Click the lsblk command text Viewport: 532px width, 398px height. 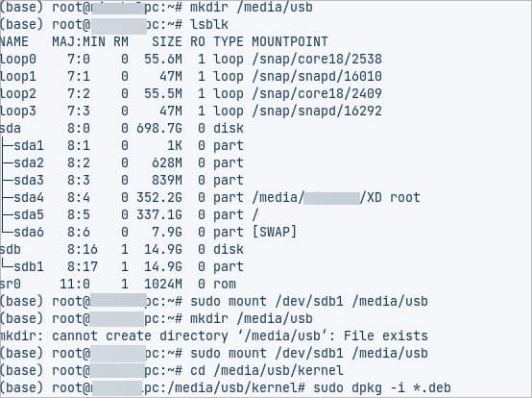(209, 24)
